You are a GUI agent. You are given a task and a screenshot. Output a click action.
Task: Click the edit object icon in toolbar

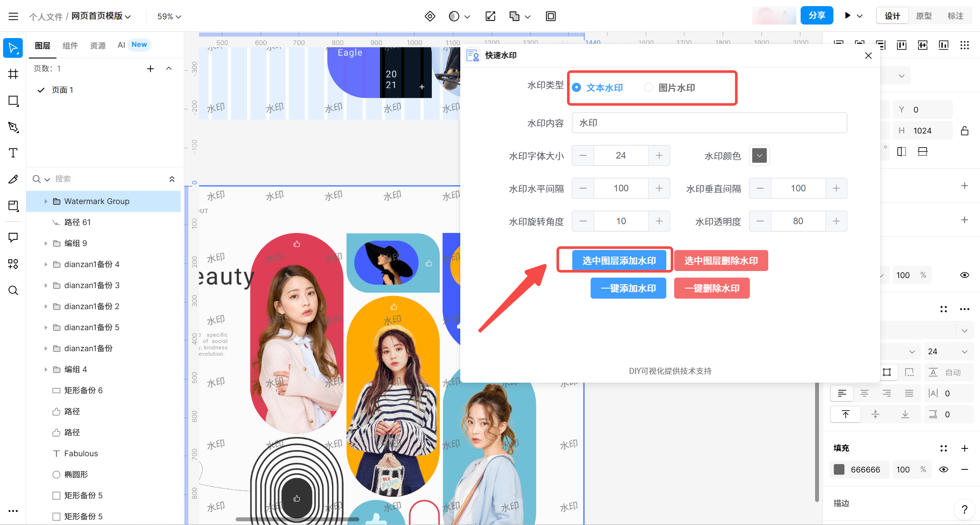490,16
